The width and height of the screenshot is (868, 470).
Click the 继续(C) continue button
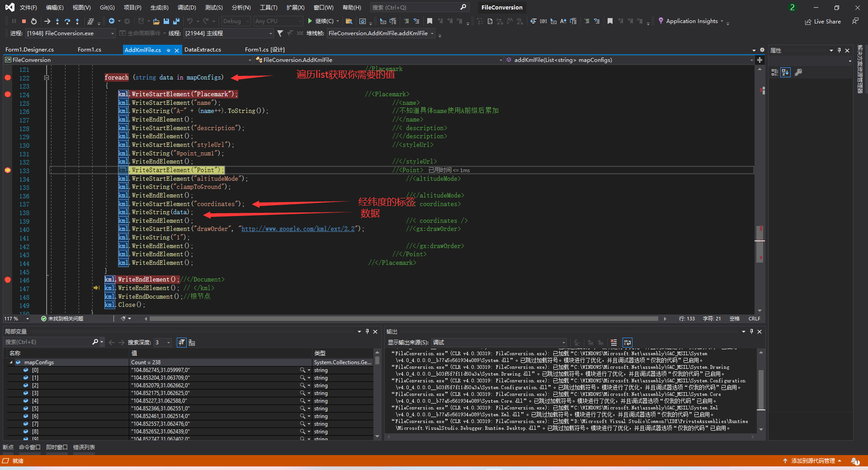[321, 21]
